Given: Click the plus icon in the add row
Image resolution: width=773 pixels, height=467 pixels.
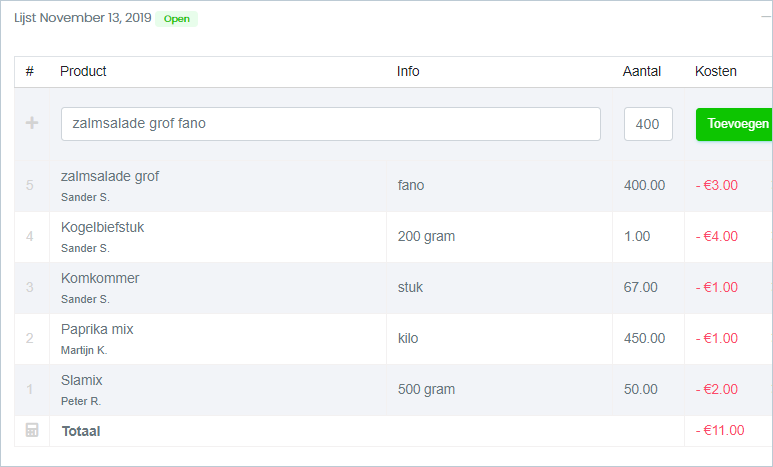Looking at the screenshot, I should (31, 124).
